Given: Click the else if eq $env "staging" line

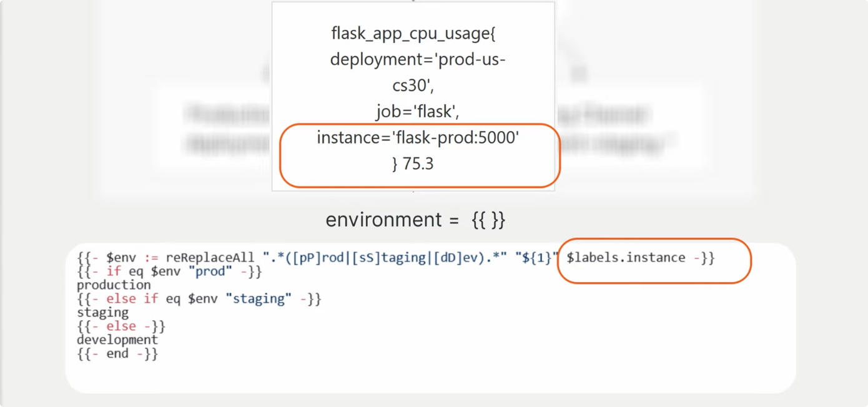Looking at the screenshot, I should click(199, 299).
